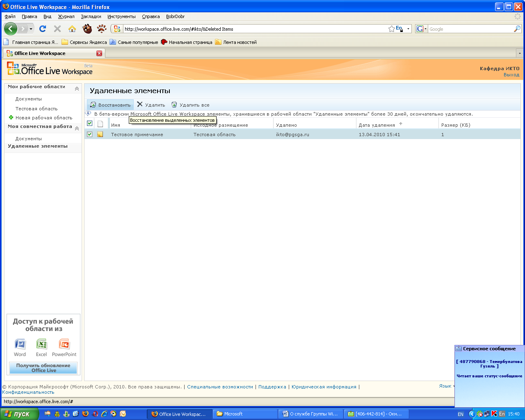This screenshot has width=525, height=420.
Task: Open the list-all-tabs dropdown
Action: (x=520, y=53)
